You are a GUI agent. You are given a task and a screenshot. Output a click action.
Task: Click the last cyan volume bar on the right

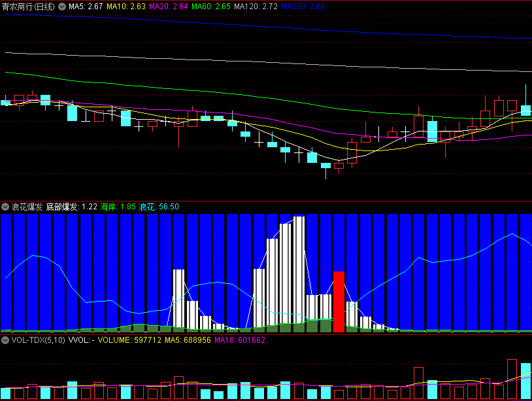pyautogui.click(x=525, y=381)
